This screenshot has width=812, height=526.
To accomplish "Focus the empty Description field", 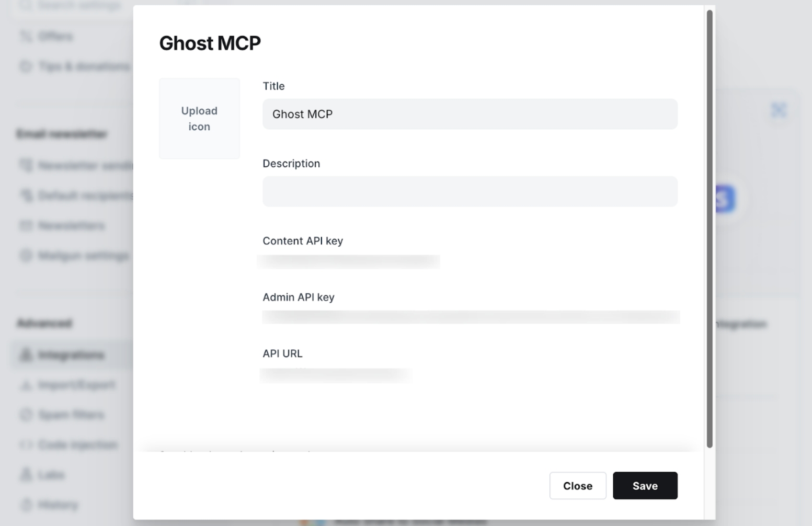I will tap(470, 191).
